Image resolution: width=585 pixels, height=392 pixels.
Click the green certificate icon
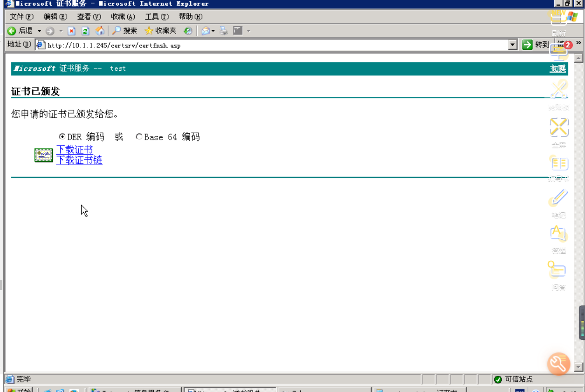(44, 155)
